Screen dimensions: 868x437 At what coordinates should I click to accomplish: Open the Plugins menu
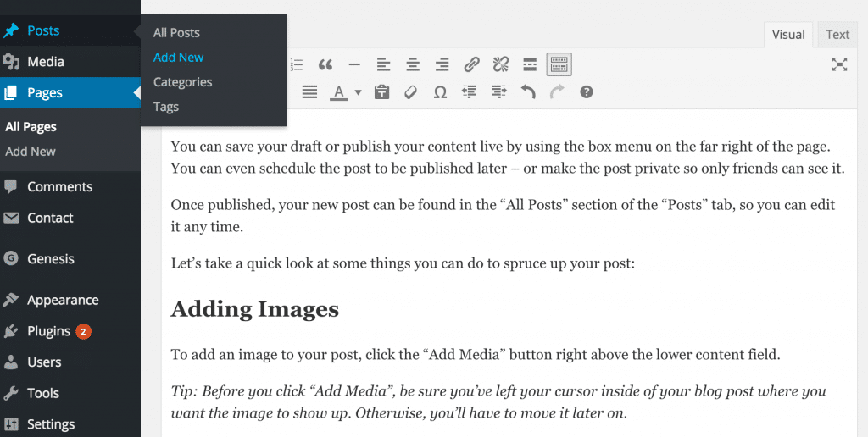[x=70, y=331]
